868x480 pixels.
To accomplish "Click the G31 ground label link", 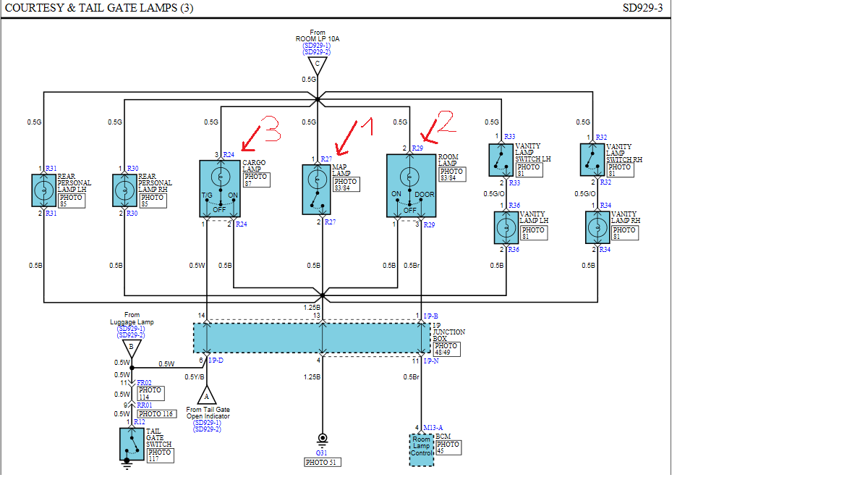I will pyautogui.click(x=322, y=452).
